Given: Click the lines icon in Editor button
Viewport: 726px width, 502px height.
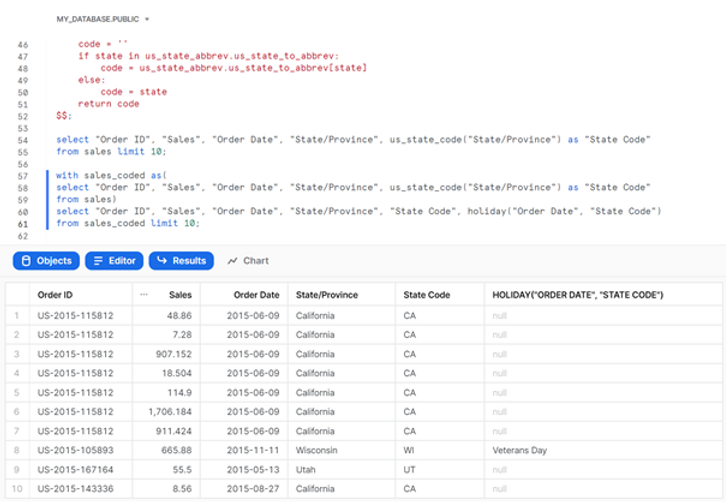Looking at the screenshot, I should (98, 261).
